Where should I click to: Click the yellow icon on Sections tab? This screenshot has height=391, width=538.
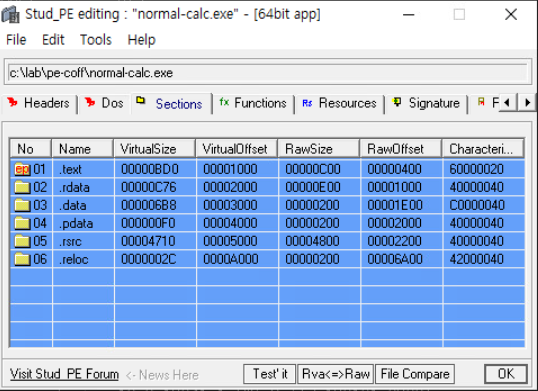140,100
